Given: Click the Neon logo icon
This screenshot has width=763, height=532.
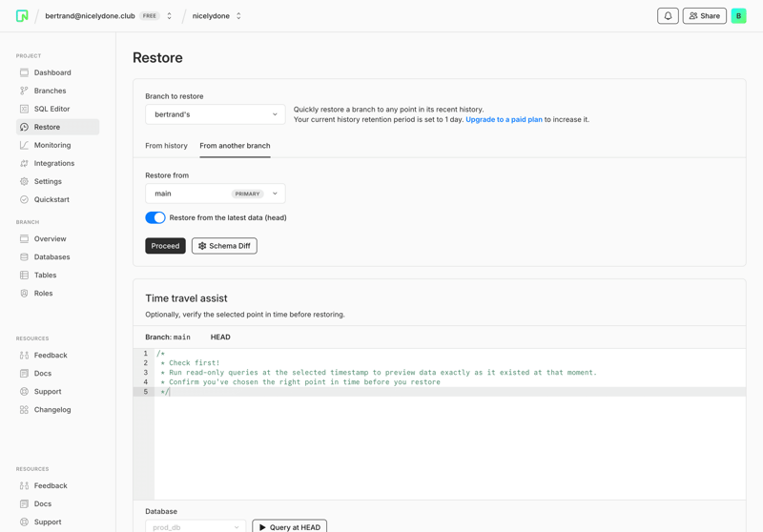Looking at the screenshot, I should 22,16.
